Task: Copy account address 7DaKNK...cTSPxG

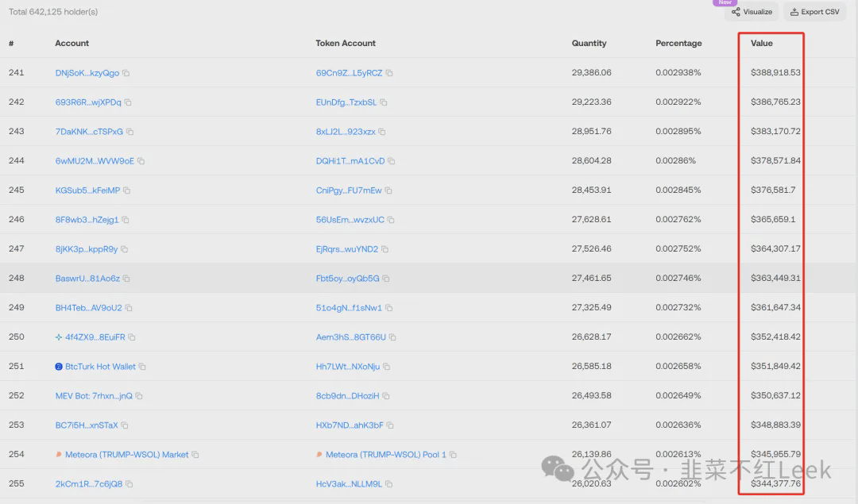Action: click(x=130, y=132)
